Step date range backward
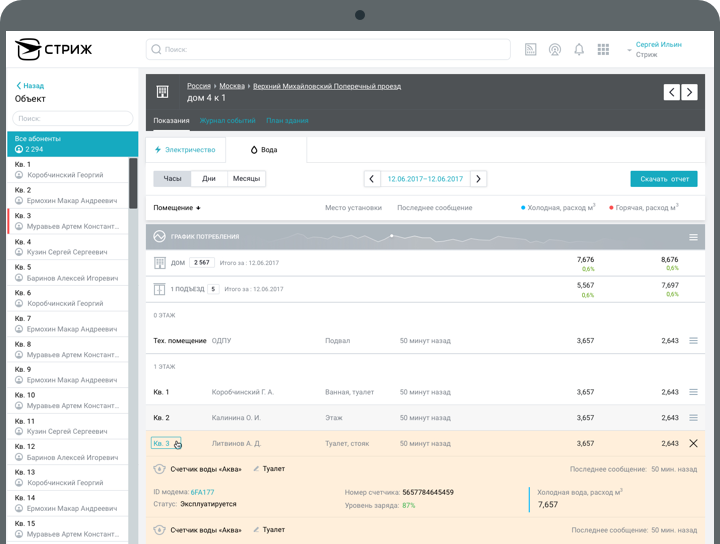The height and width of the screenshot is (544, 720). (372, 179)
